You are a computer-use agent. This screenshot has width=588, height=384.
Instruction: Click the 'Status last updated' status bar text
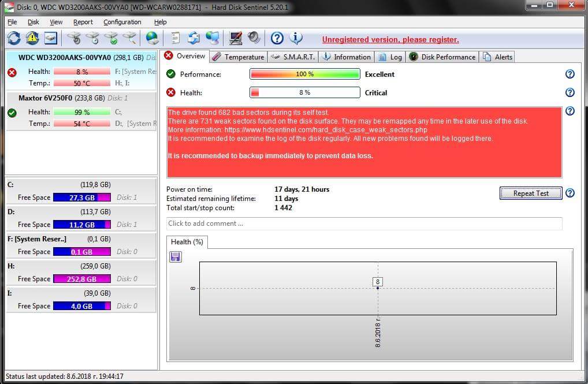[x=65, y=376]
